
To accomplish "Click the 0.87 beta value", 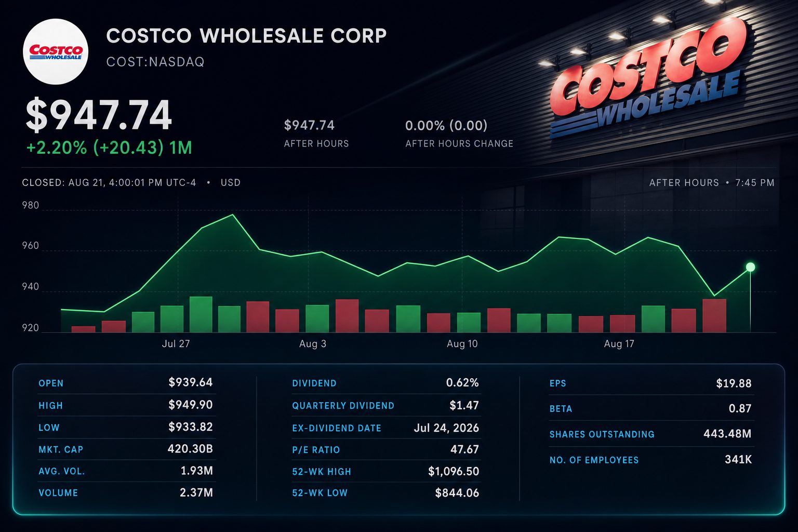I will pos(740,408).
